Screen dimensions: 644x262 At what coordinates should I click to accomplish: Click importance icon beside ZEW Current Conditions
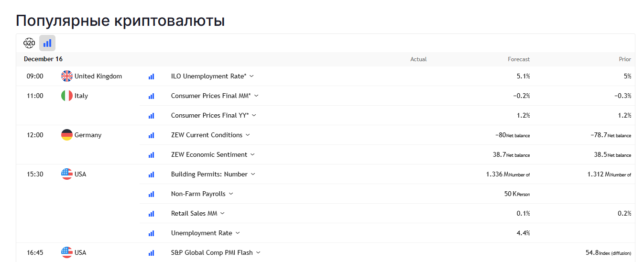click(x=152, y=135)
